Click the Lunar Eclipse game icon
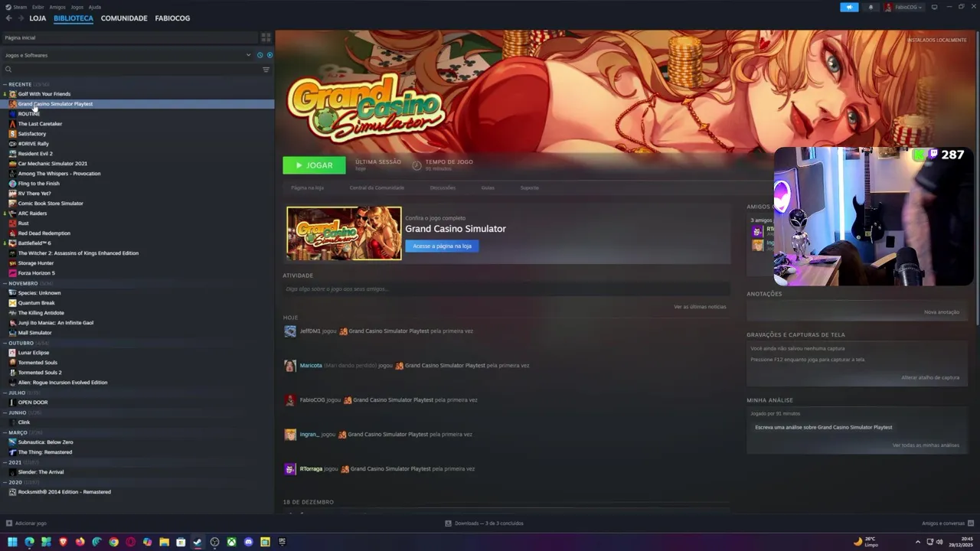The image size is (980, 551). click(12, 353)
